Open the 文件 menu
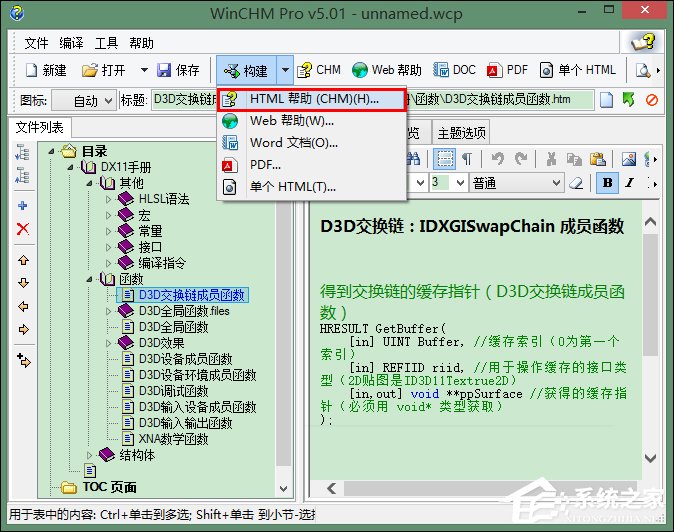 (36, 43)
